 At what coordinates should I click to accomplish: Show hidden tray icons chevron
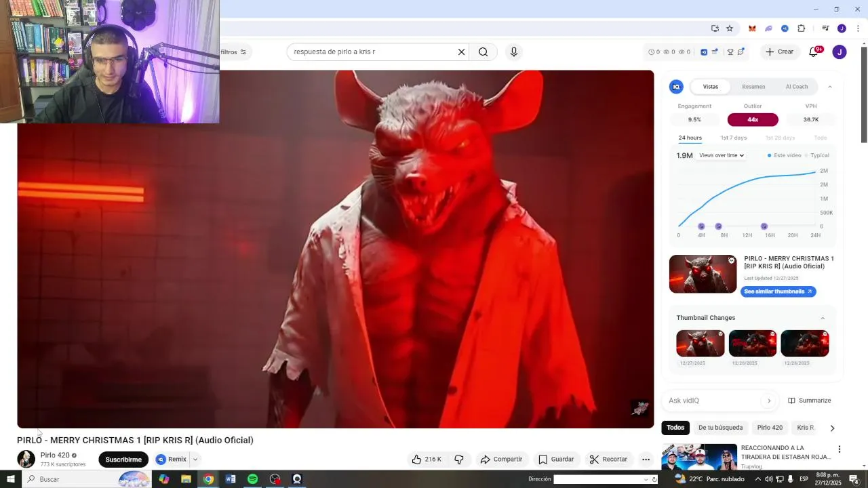click(x=758, y=479)
